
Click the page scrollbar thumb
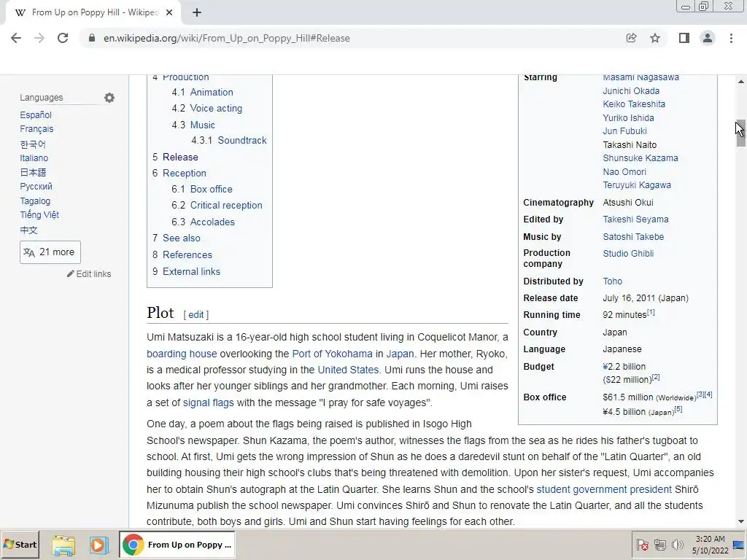741,133
